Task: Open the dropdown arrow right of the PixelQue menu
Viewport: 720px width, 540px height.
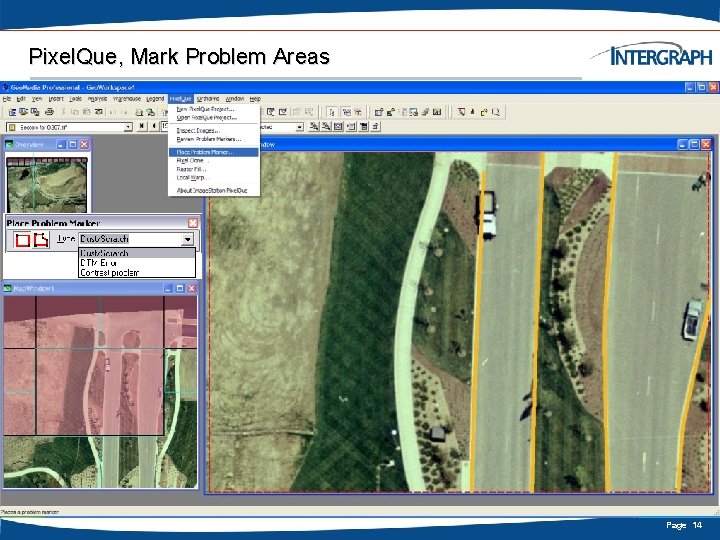Action: coord(300,127)
